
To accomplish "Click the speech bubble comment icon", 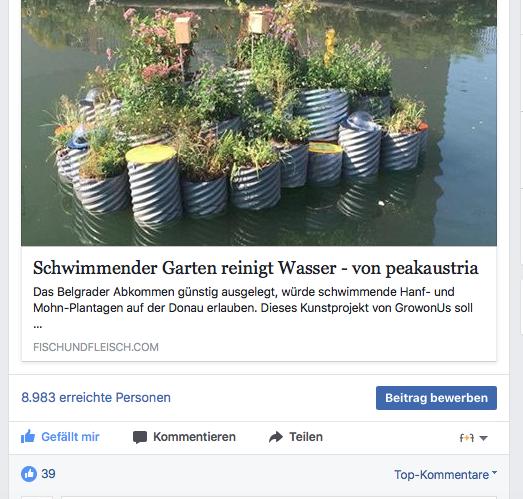I will click(140, 437).
